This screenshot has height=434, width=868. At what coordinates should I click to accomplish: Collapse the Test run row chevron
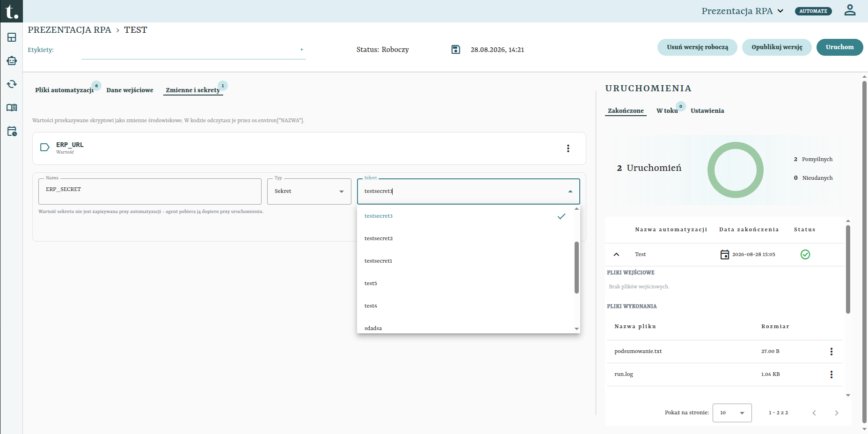(616, 255)
